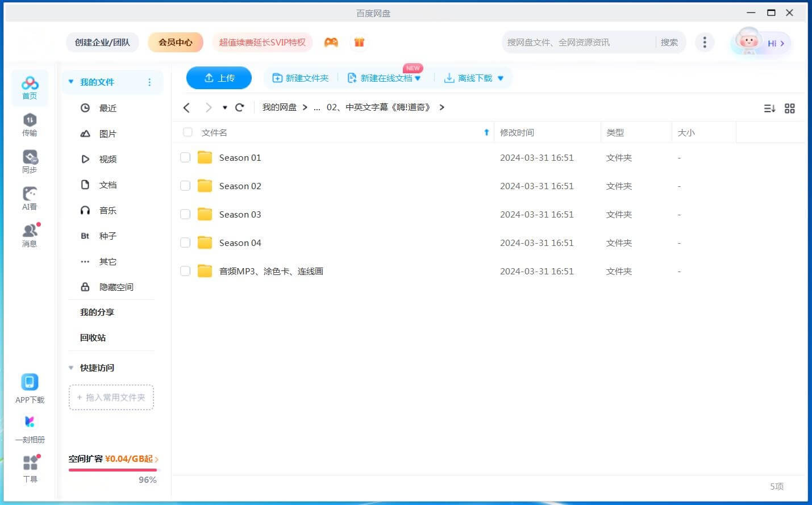Open the 工具 tools icon in sidebar
812x505 pixels.
(x=30, y=469)
